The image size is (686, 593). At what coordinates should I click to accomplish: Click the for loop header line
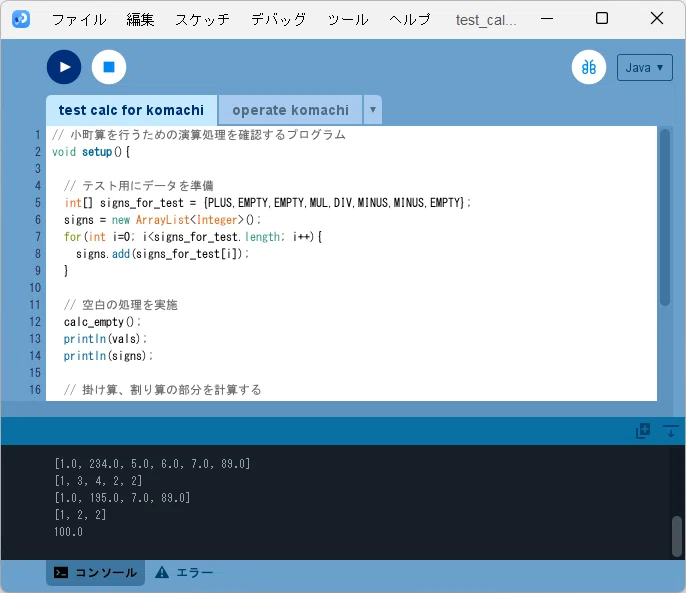coord(193,237)
